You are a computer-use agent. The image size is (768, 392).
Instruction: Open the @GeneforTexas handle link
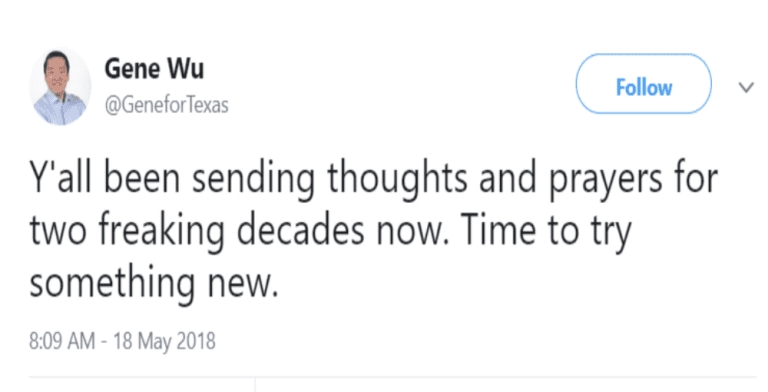click(167, 105)
